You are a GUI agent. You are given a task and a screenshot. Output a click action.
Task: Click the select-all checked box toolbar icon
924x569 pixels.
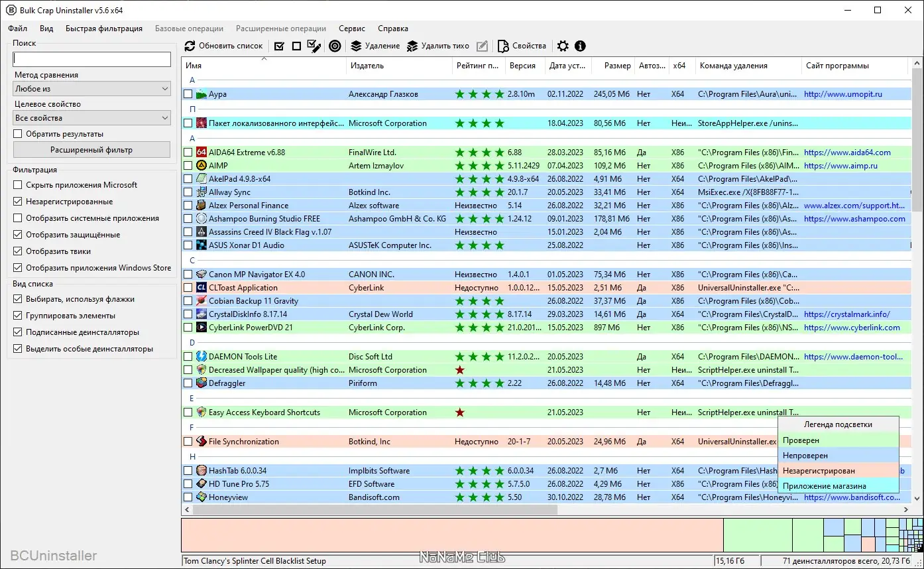pos(279,46)
